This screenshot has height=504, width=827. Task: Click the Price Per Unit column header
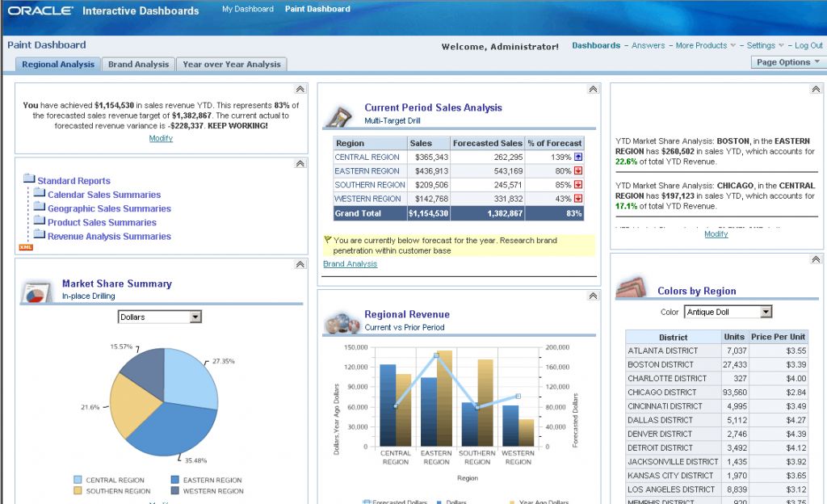click(x=778, y=337)
